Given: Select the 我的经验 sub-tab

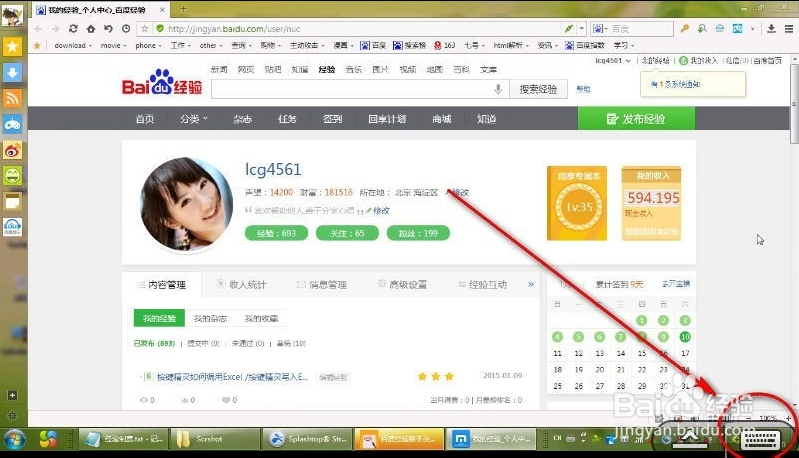Looking at the screenshot, I should click(159, 318).
